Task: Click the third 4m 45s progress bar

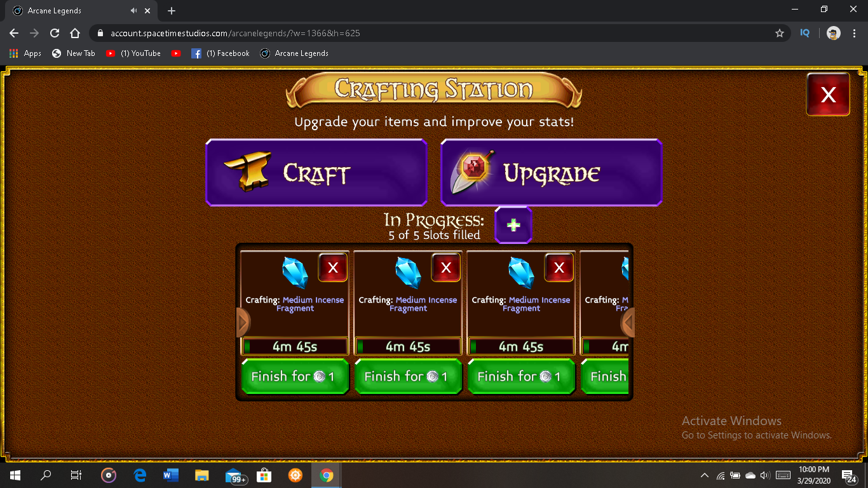Action: [522, 346]
